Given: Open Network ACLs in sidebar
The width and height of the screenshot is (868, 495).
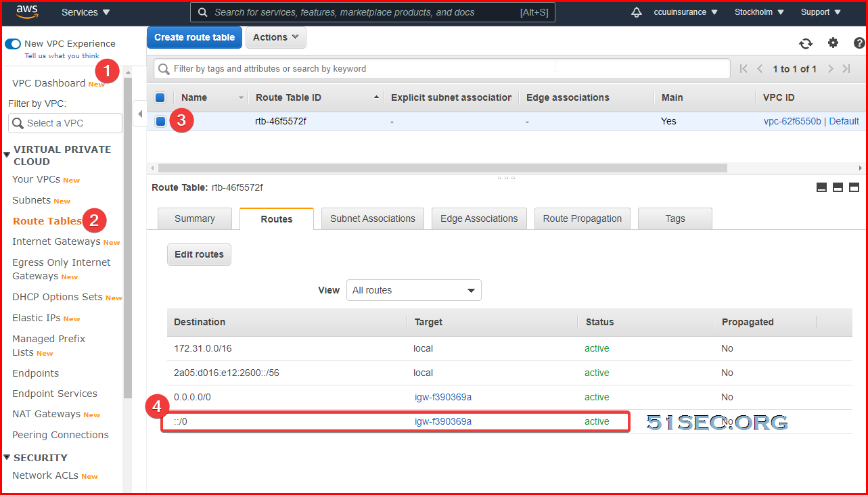Looking at the screenshot, I should pyautogui.click(x=45, y=475).
